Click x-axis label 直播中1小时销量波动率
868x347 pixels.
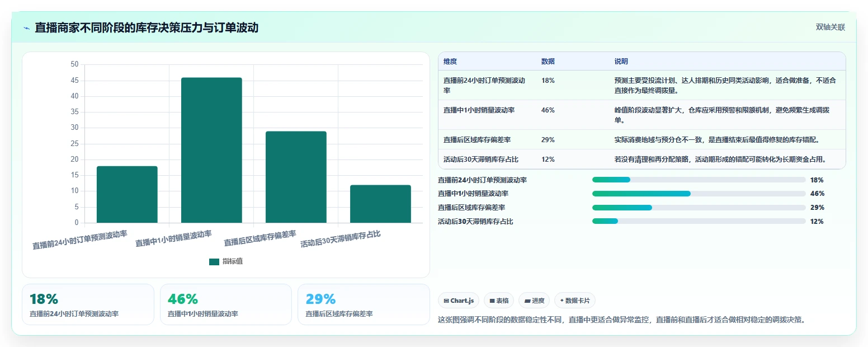(174, 239)
